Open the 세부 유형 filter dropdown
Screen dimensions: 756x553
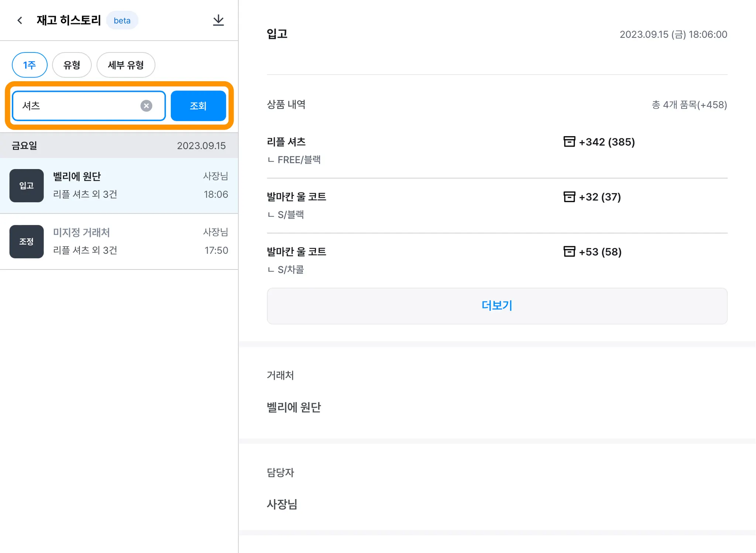click(126, 65)
